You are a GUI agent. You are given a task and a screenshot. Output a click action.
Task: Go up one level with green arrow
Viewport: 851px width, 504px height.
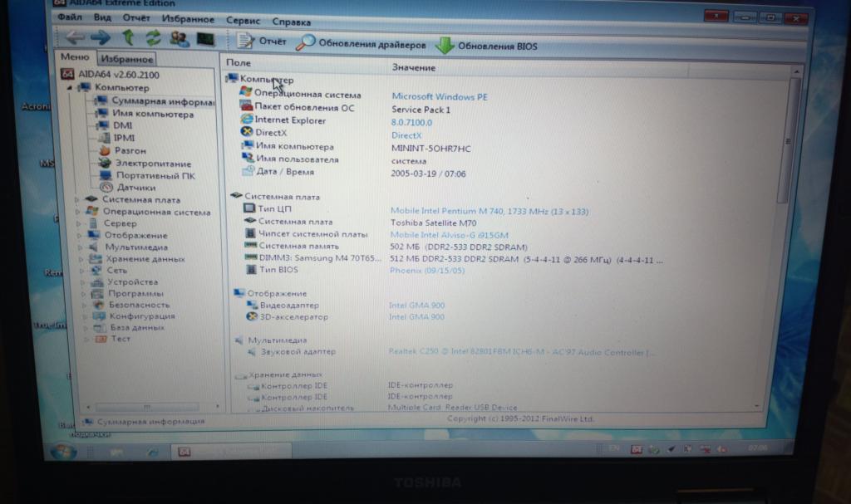point(127,37)
